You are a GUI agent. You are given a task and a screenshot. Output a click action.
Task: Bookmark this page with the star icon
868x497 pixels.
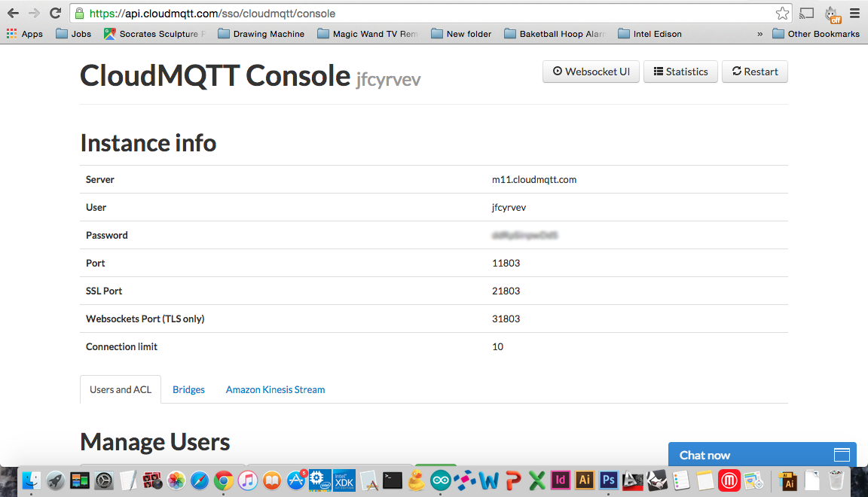[781, 14]
